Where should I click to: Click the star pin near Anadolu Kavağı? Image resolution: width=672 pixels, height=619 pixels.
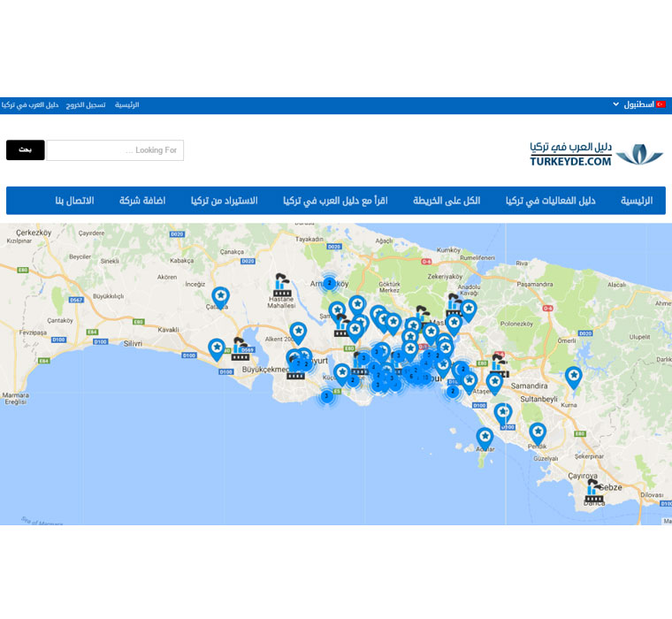point(469,310)
